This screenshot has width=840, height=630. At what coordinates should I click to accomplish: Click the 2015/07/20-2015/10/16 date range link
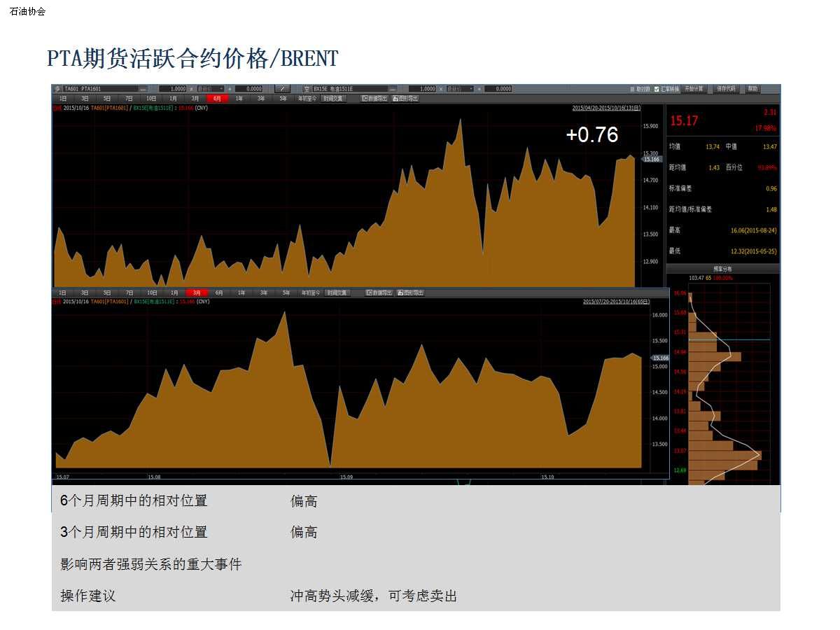tap(616, 302)
